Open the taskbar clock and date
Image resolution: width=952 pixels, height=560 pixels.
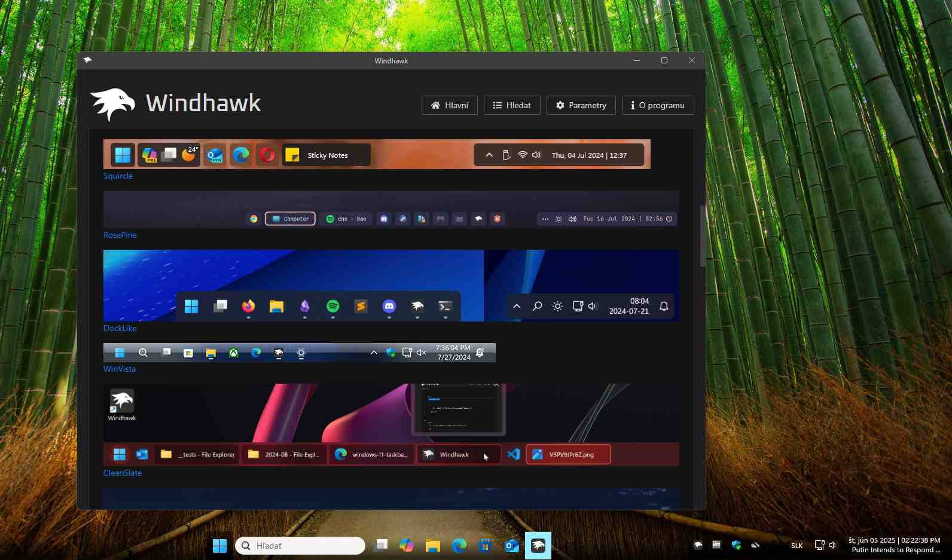[894, 540]
